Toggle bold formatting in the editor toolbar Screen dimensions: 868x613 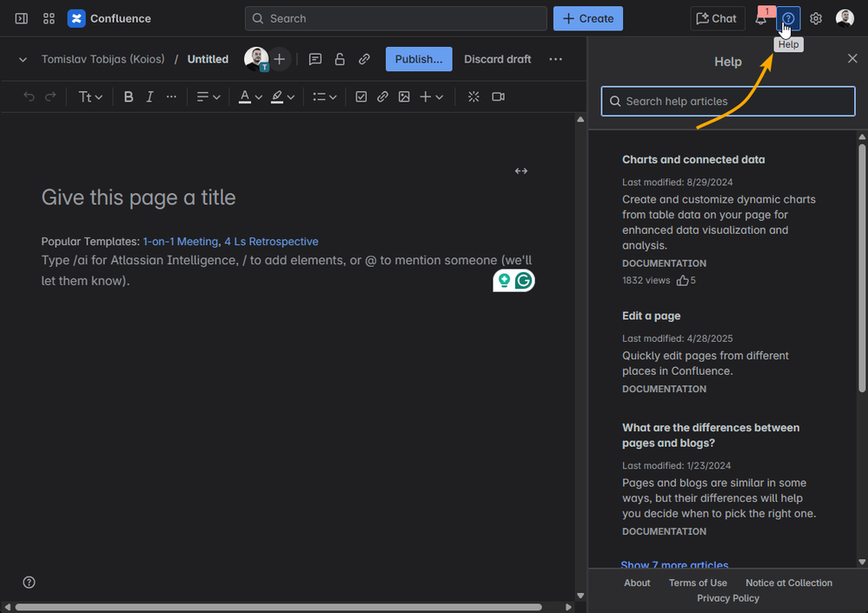pos(129,97)
